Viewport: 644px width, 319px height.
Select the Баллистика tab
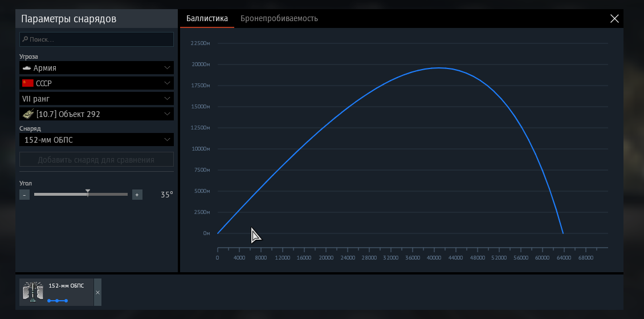click(x=207, y=19)
